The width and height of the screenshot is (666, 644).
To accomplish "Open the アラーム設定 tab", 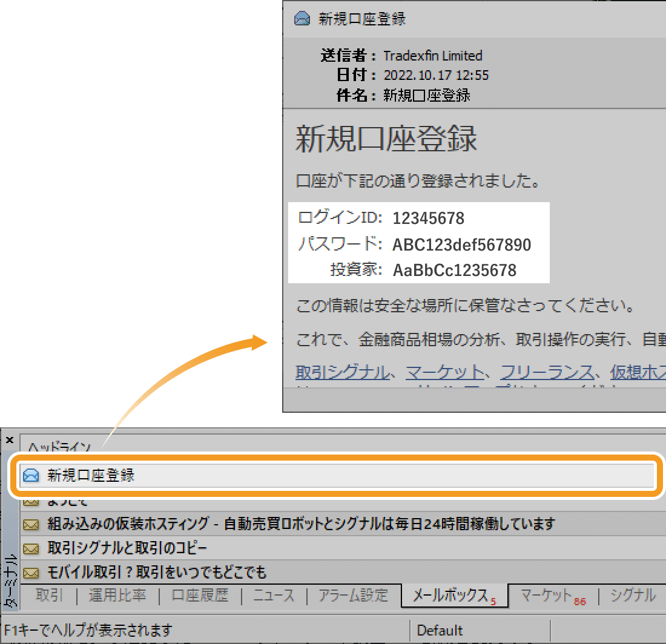I will tap(353, 596).
